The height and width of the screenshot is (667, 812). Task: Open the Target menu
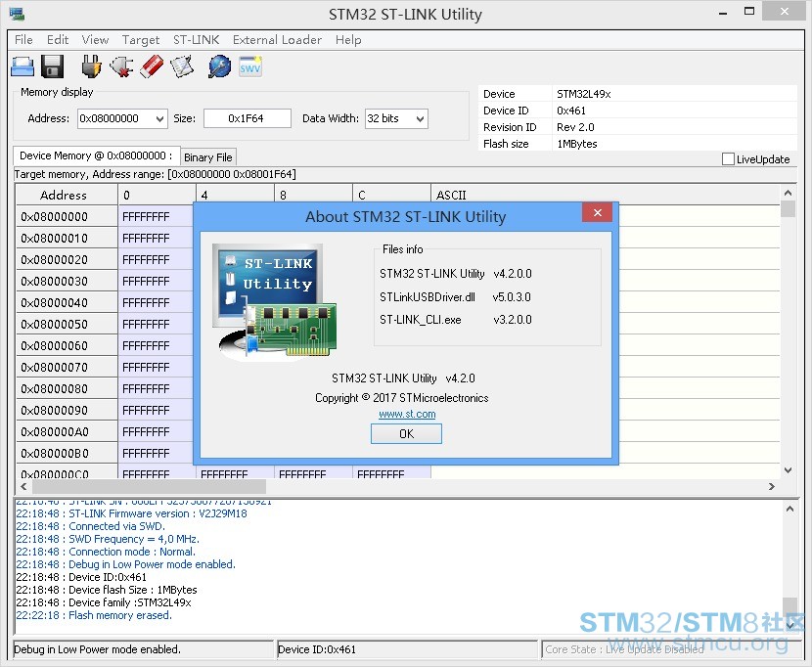(x=141, y=40)
